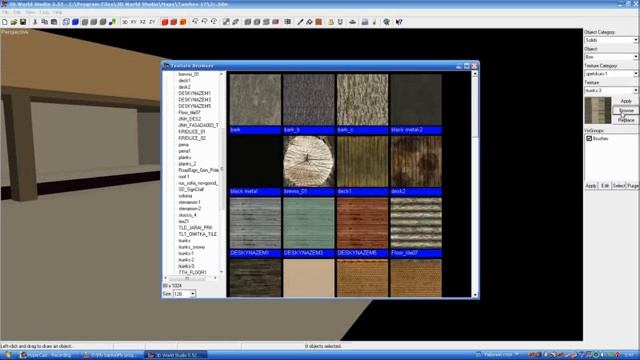Click the texture name list vertical scrollbar

point(222,172)
